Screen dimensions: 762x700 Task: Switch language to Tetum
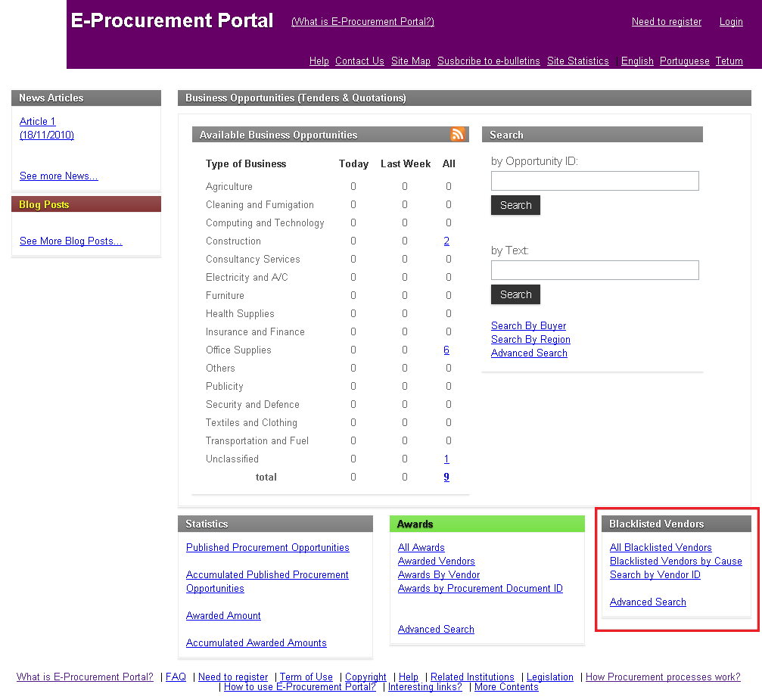(729, 61)
